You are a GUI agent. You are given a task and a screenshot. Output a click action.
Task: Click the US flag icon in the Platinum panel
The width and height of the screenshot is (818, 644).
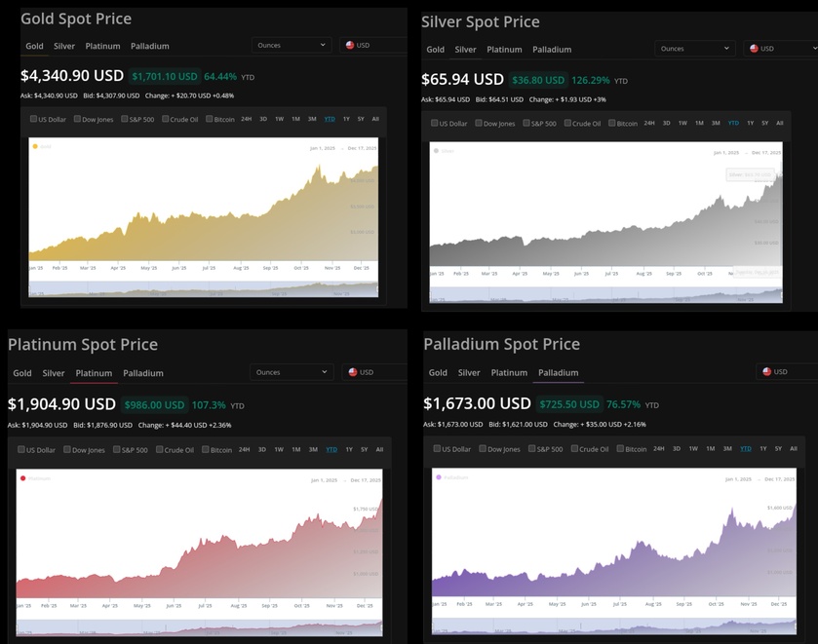[353, 372]
